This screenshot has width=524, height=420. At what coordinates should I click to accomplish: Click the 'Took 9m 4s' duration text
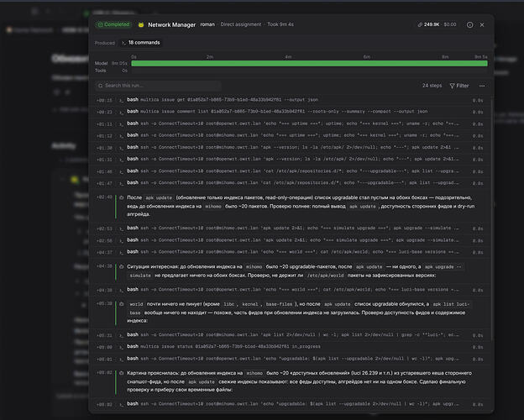tap(280, 24)
